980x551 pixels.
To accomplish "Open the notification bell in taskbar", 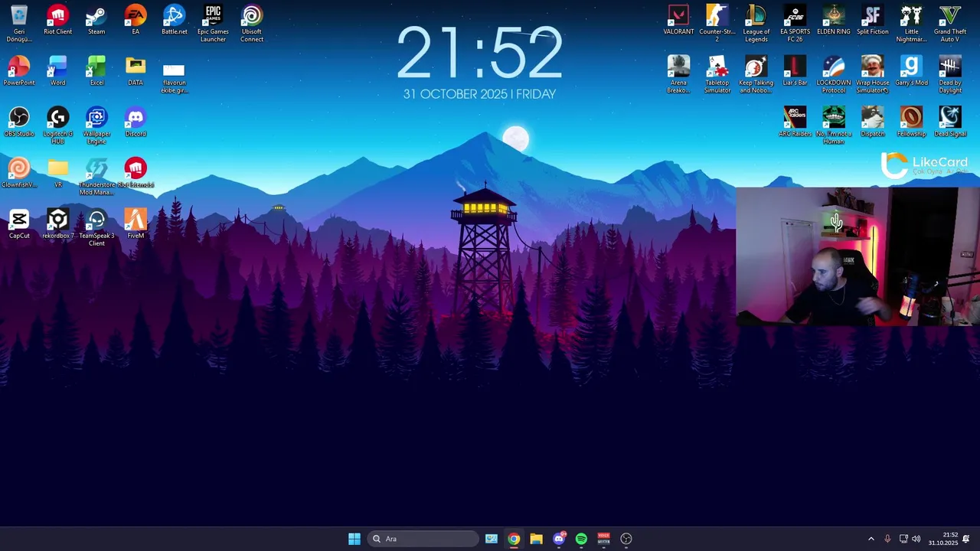I will 966,539.
